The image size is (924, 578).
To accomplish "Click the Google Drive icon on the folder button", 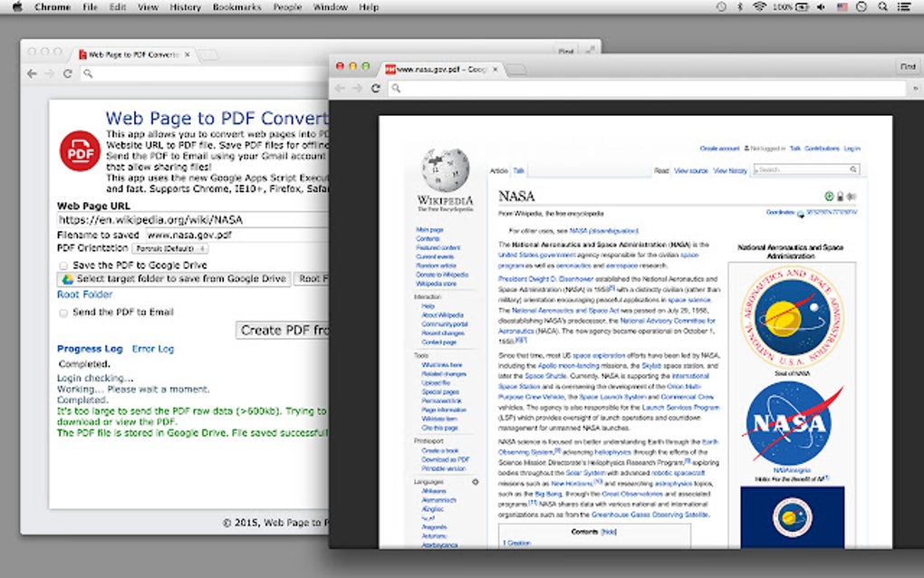I will click(68, 278).
